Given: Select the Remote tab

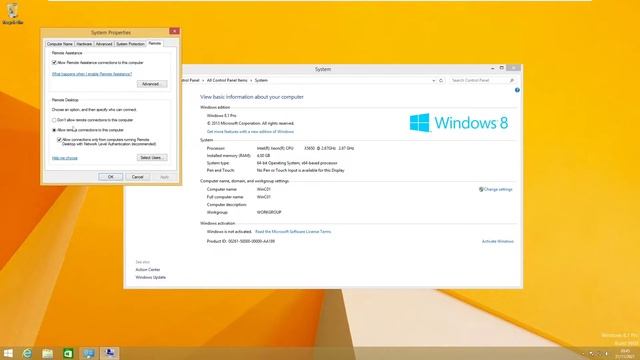Looking at the screenshot, I should tap(155, 43).
